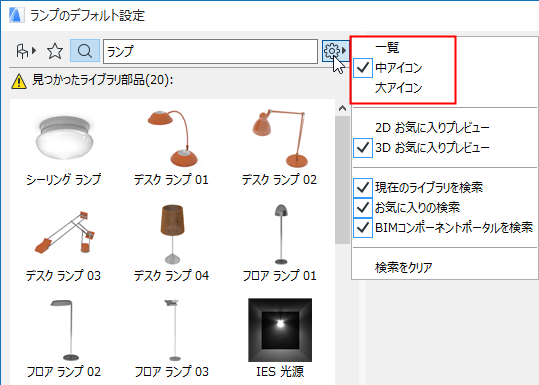This screenshot has height=385, width=539.
Task: Click the yellow warning triangle icon
Action: tap(19, 82)
